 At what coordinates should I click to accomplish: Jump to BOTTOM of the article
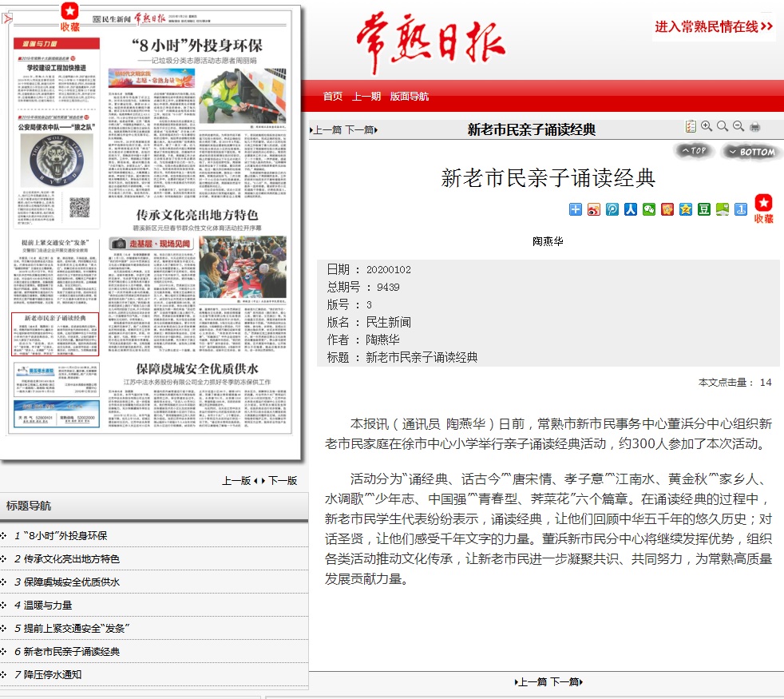click(x=752, y=152)
